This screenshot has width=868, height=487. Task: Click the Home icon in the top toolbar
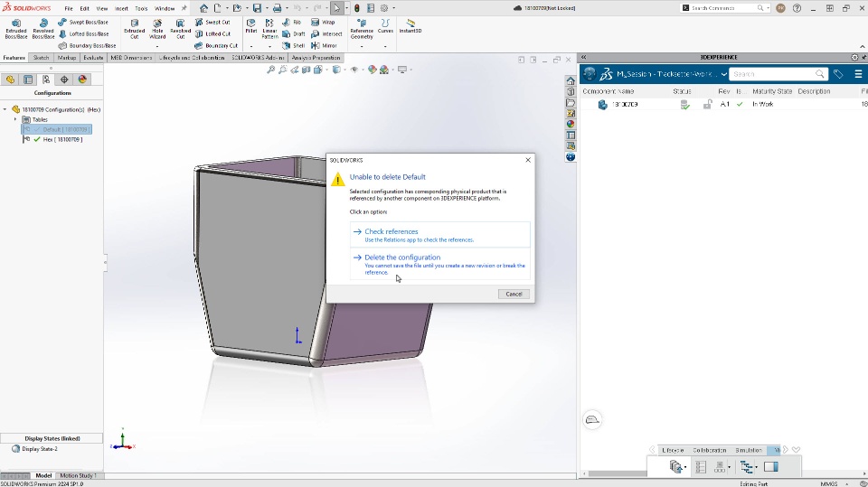tap(203, 8)
